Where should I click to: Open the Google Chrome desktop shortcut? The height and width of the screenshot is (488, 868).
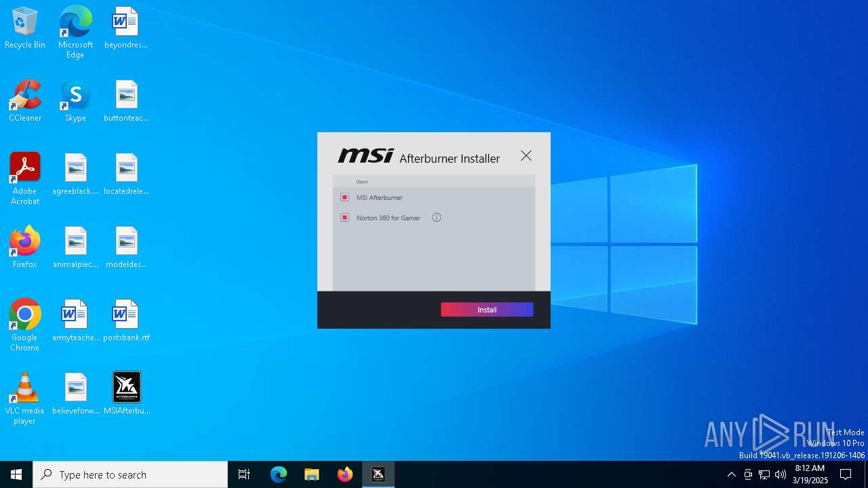[25, 325]
